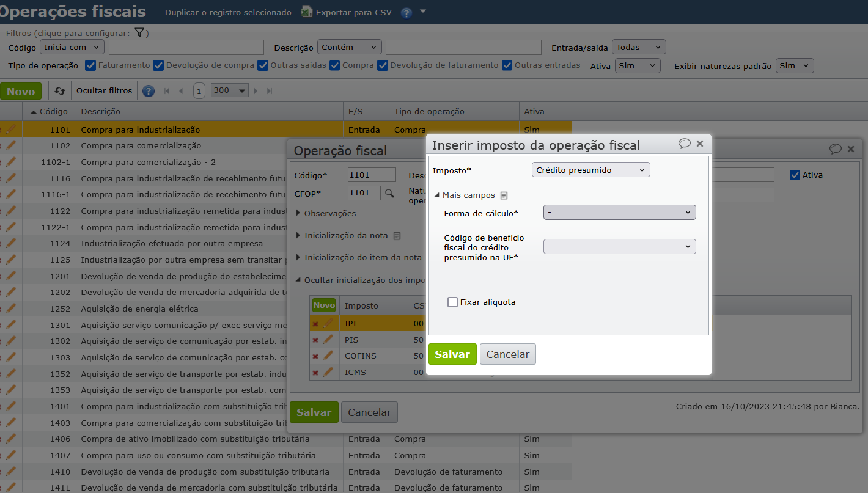
Task: Click the Descrição filter text field
Action: click(x=463, y=48)
